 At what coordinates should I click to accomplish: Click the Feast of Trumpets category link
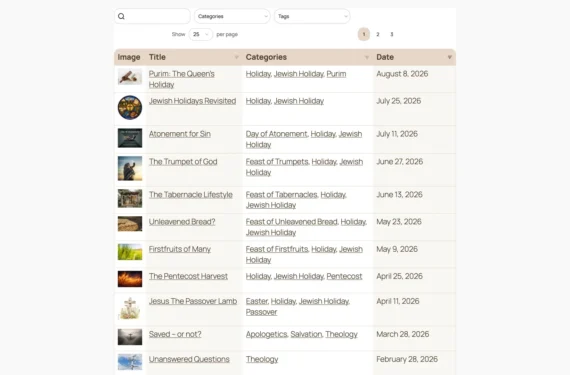tap(277, 162)
